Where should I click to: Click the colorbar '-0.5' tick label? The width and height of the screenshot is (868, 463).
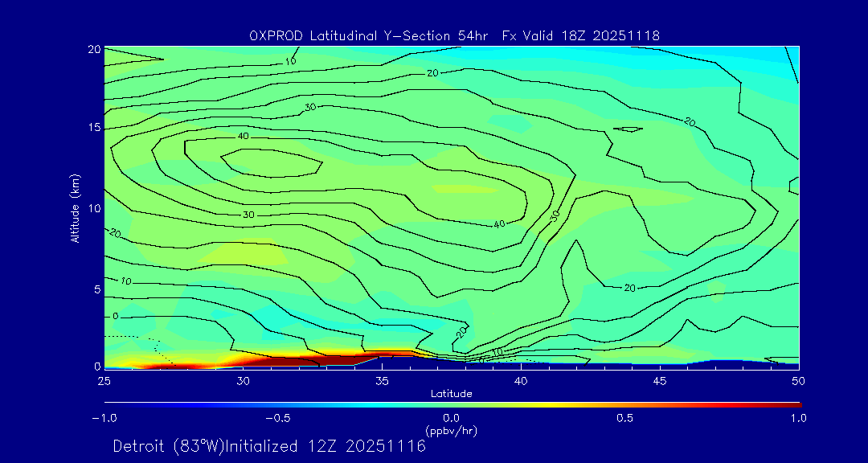pyautogui.click(x=277, y=418)
